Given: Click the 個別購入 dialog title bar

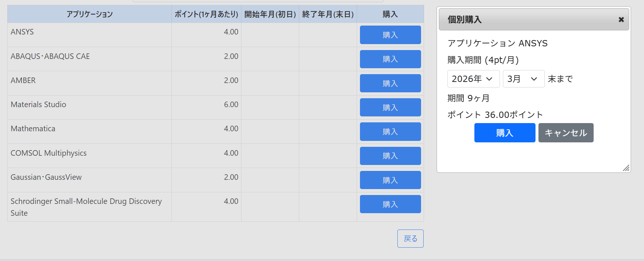Looking at the screenshot, I should 526,20.
